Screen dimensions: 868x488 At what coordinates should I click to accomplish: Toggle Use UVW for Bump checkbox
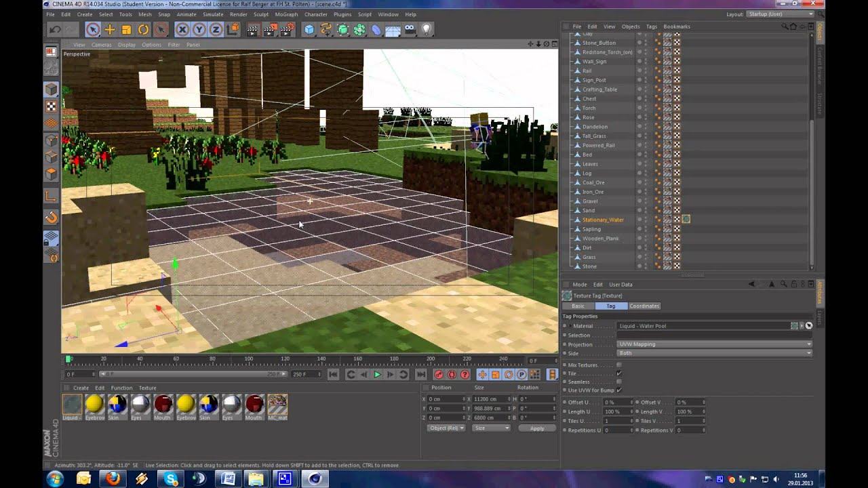click(x=619, y=390)
